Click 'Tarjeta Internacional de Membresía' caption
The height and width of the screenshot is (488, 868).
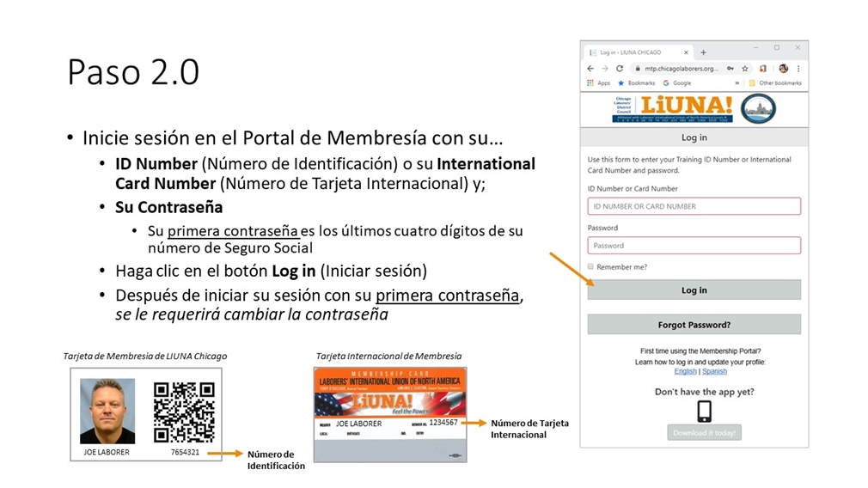point(388,357)
